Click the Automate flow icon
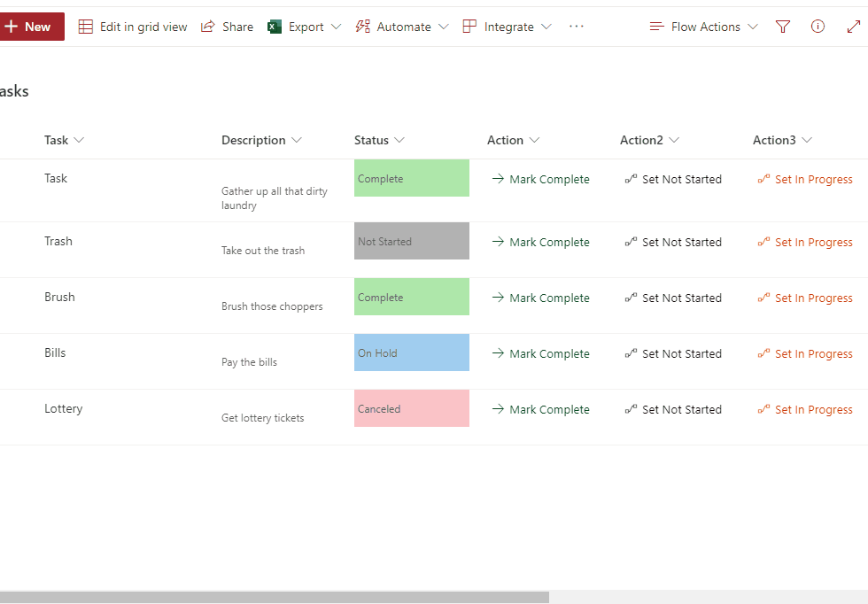The width and height of the screenshot is (868, 604). [362, 27]
